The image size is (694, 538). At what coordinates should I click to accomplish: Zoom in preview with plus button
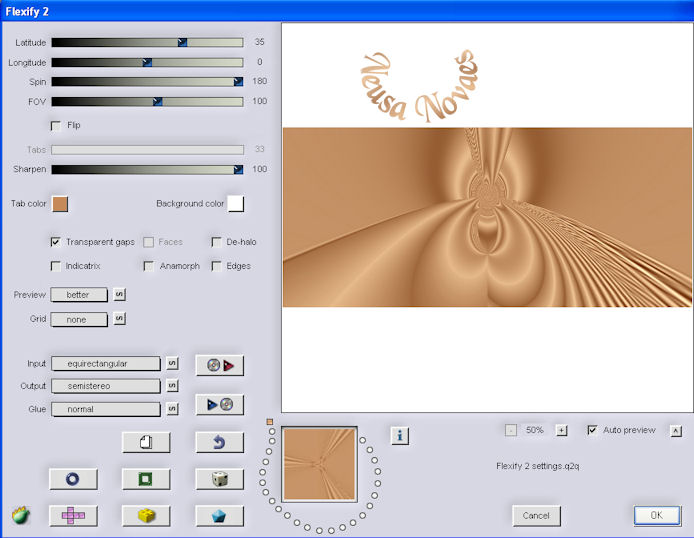(562, 430)
